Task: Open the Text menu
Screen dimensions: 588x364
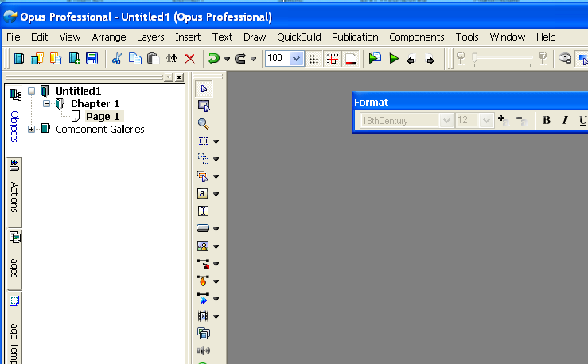Action: (222, 37)
